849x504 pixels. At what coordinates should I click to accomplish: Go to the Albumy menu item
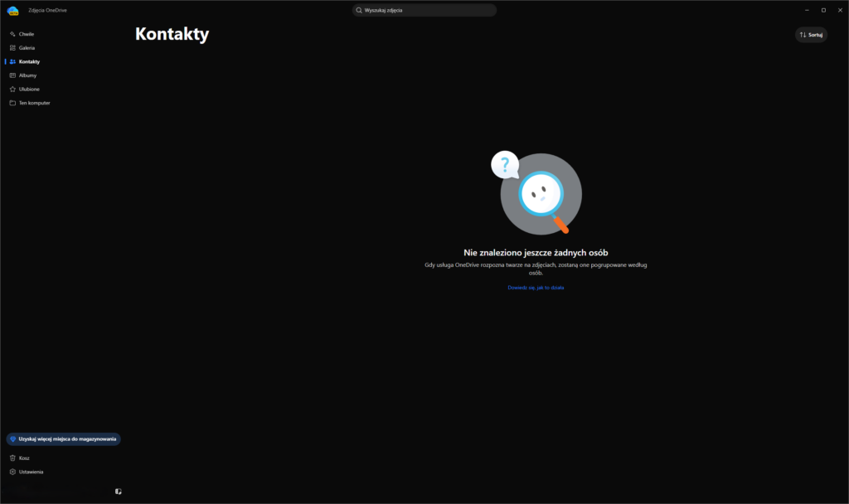[27, 75]
